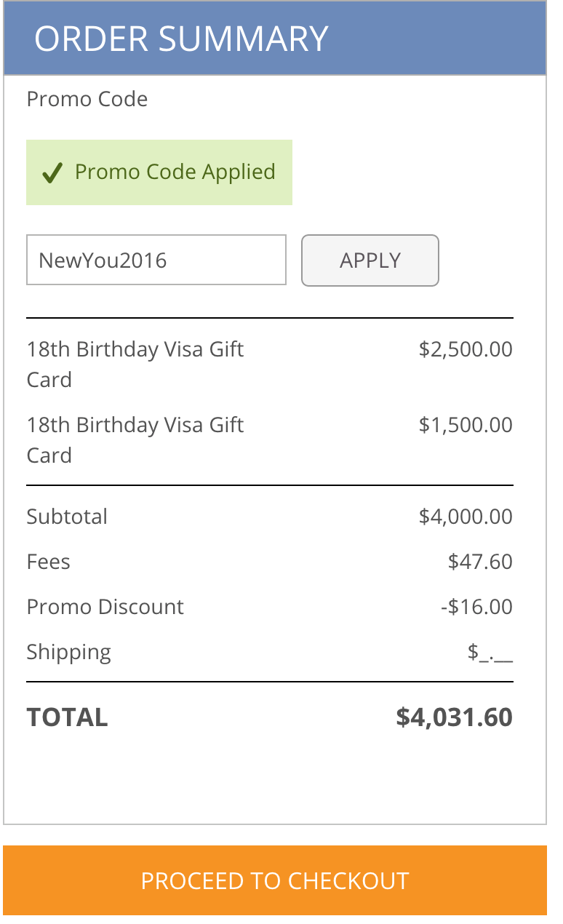Proceed to checkout
This screenshot has height=924, width=563.
point(275,880)
